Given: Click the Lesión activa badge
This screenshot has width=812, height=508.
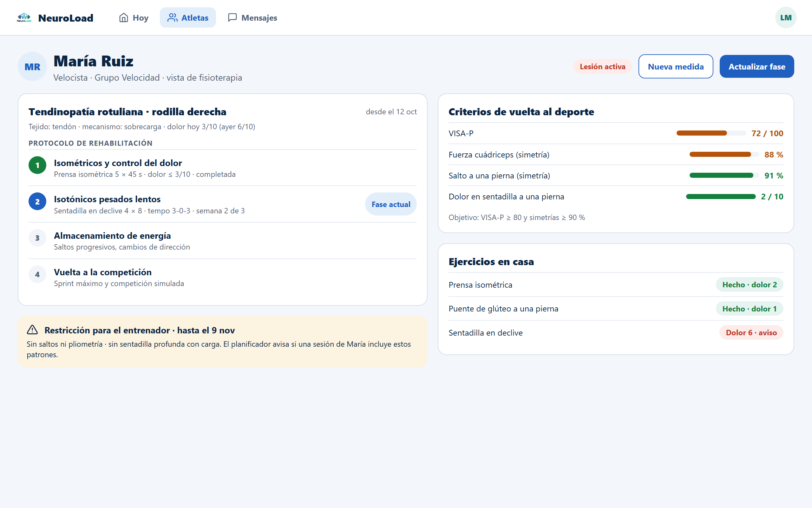Looking at the screenshot, I should coord(602,67).
